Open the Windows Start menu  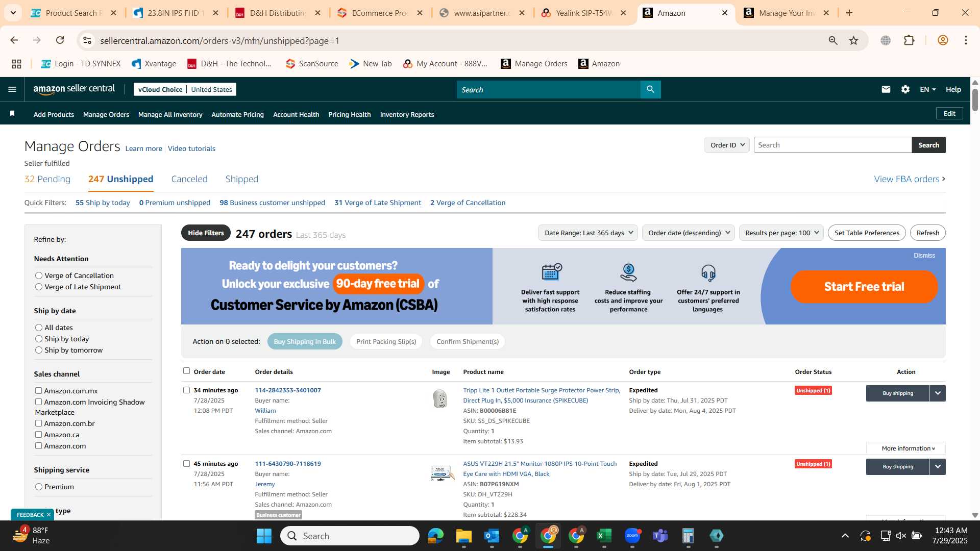pos(264,536)
